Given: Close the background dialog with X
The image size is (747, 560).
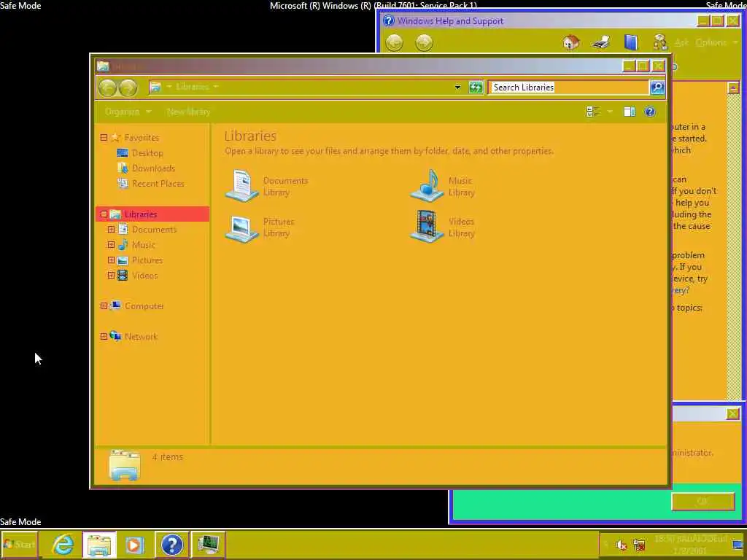Looking at the screenshot, I should click(x=732, y=414).
